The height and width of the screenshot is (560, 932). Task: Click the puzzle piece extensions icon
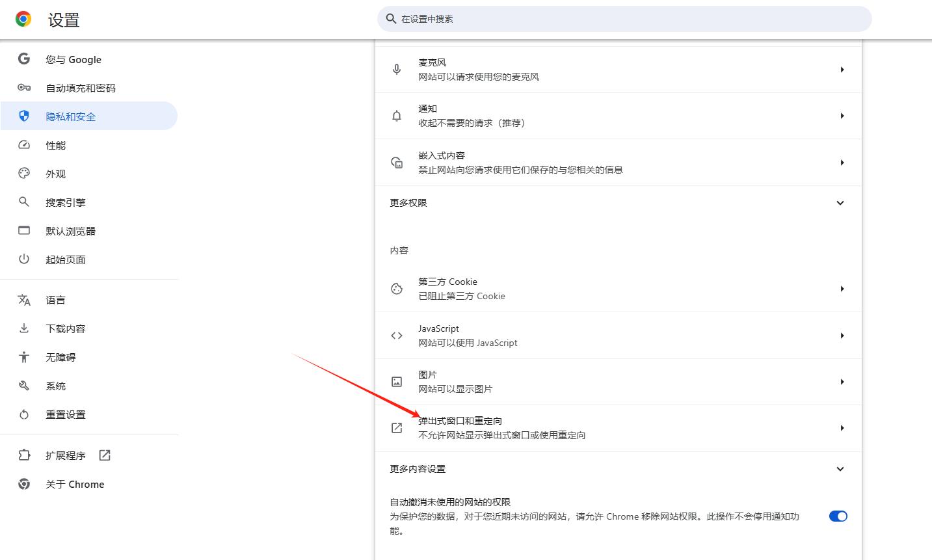(x=24, y=455)
